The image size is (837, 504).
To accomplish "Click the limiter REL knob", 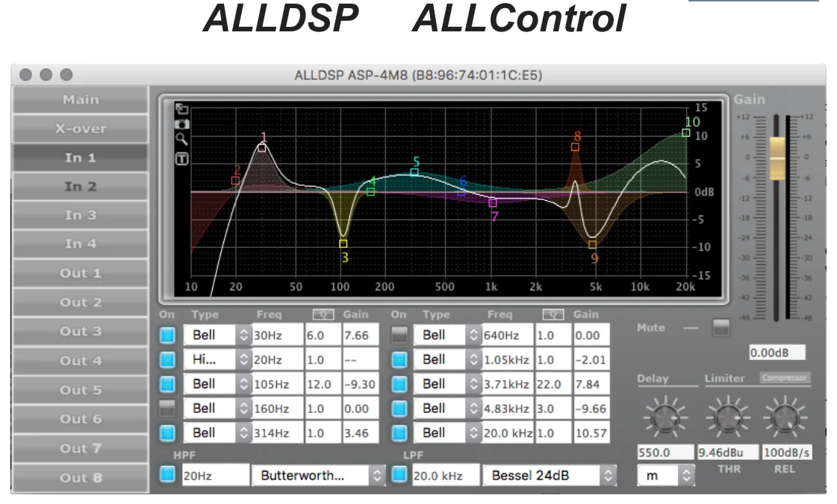I will click(785, 417).
